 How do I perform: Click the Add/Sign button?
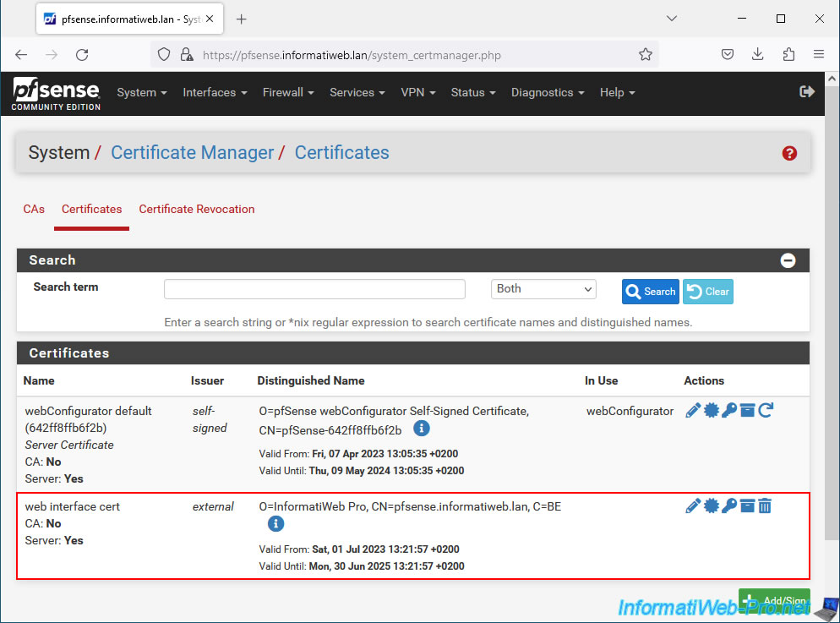click(774, 600)
